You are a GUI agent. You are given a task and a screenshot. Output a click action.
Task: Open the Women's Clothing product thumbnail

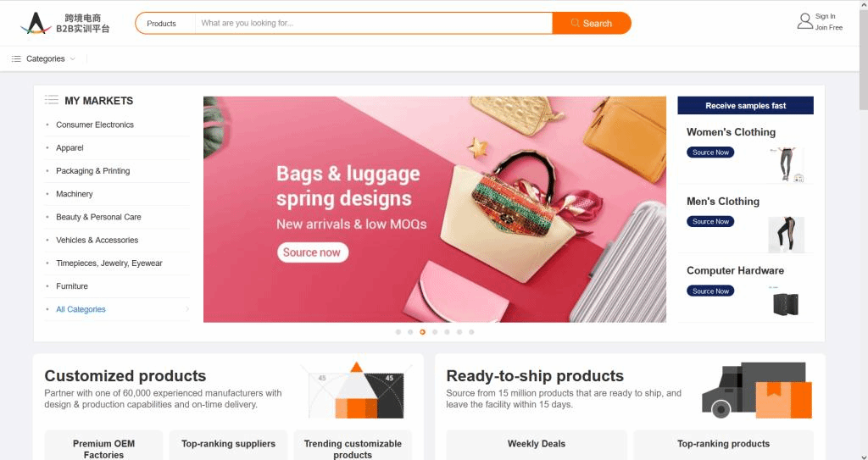[786, 164]
